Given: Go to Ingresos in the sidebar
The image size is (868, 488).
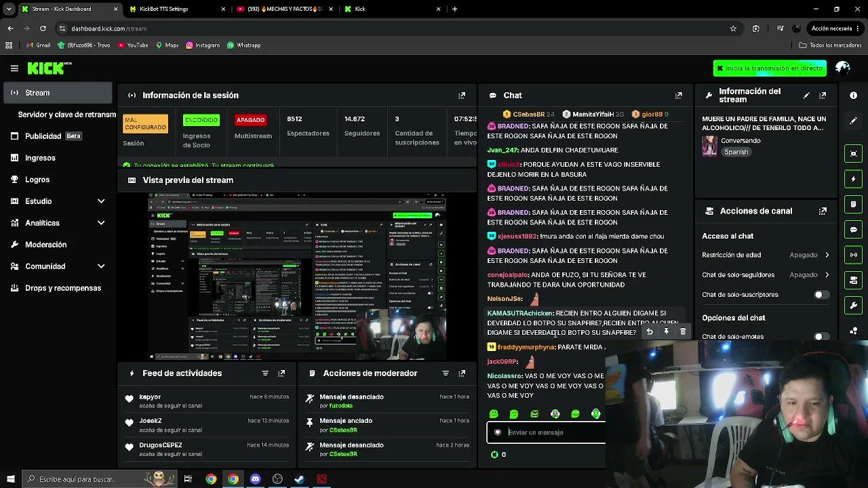Looking at the screenshot, I should (58, 158).
